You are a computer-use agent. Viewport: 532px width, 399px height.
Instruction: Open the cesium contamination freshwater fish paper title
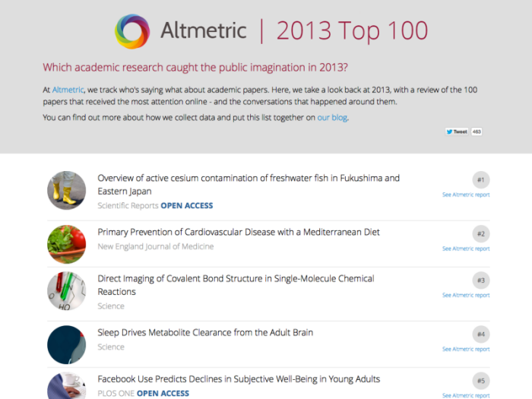point(249,185)
